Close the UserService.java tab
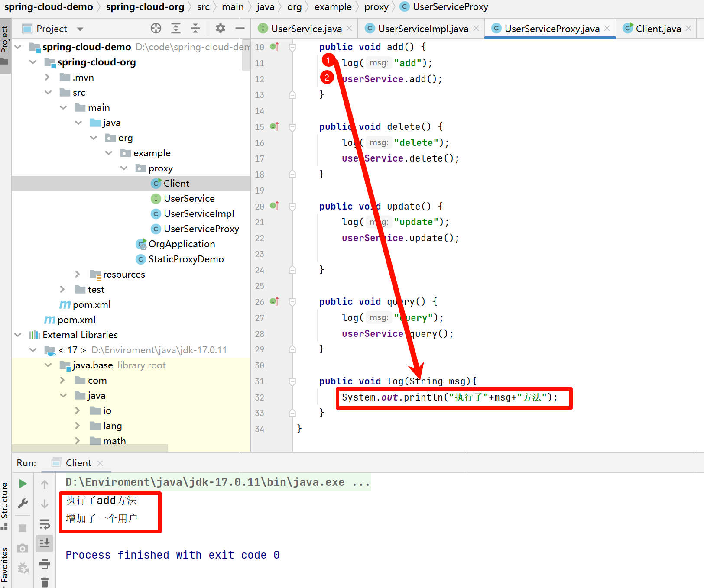 [x=349, y=28]
